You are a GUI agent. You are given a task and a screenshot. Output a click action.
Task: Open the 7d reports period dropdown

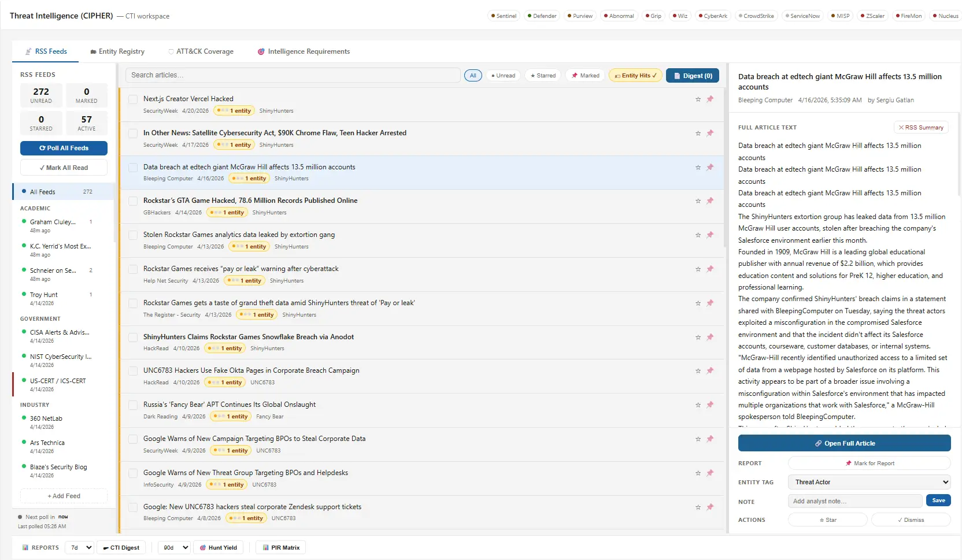click(79, 548)
